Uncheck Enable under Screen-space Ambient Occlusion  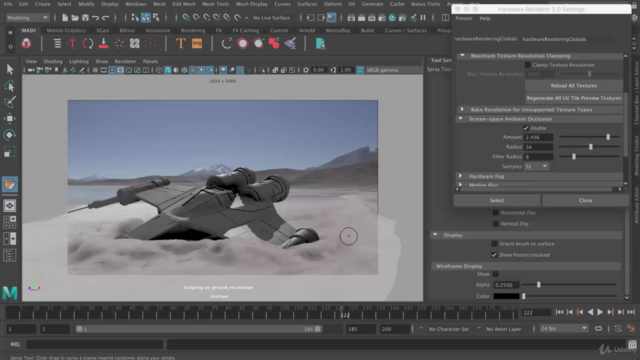coord(526,128)
